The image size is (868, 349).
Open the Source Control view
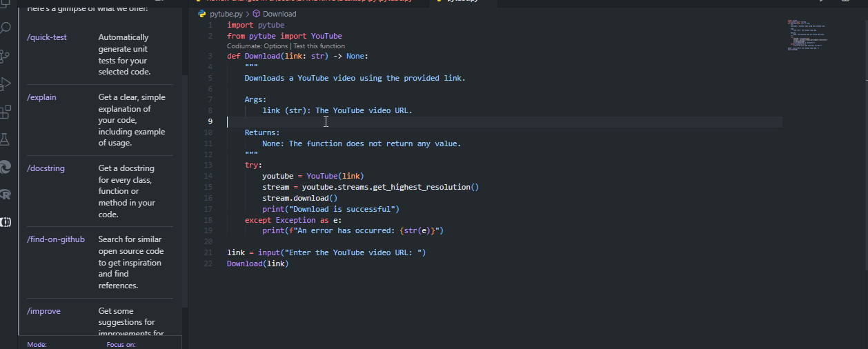point(6,56)
